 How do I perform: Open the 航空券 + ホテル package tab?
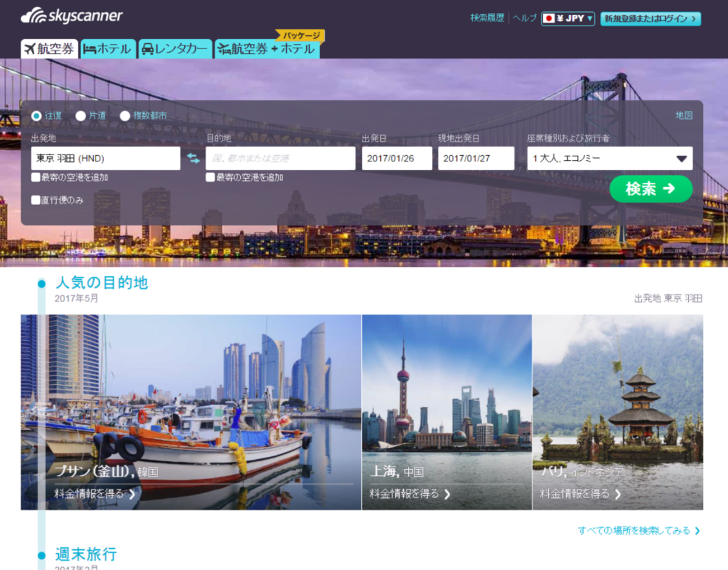click(x=267, y=49)
